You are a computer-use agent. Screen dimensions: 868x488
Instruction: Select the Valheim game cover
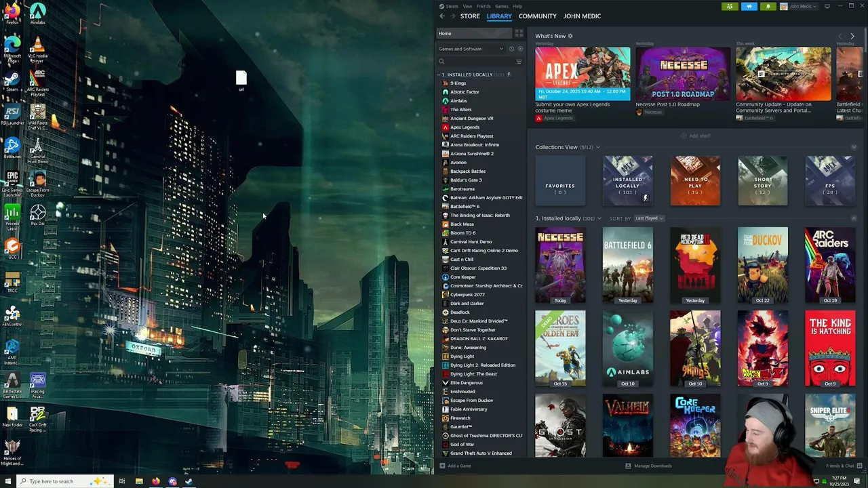pos(628,426)
